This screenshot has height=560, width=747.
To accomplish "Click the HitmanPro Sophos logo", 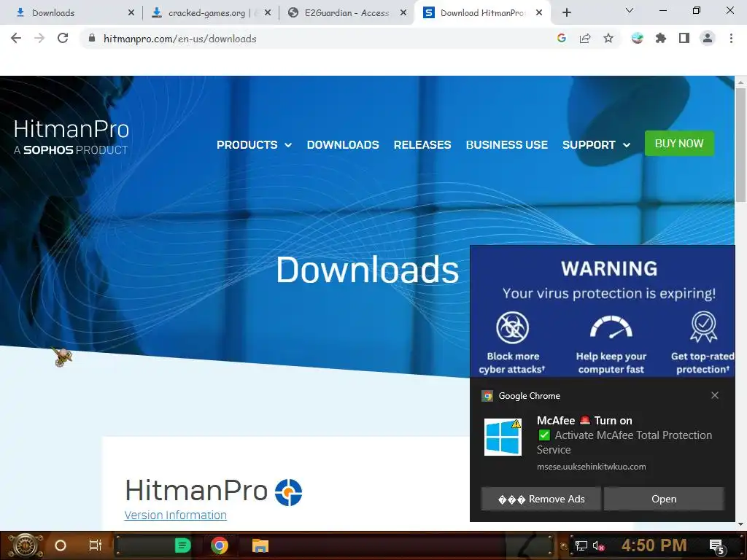I will tap(71, 136).
